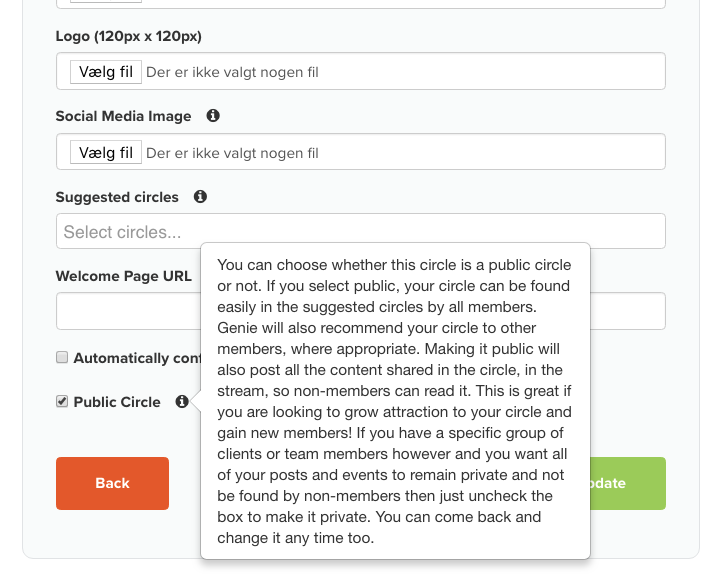This screenshot has height=581, width=713.
Task: Open the Suggested circles info tooltip icon
Action: (x=200, y=196)
